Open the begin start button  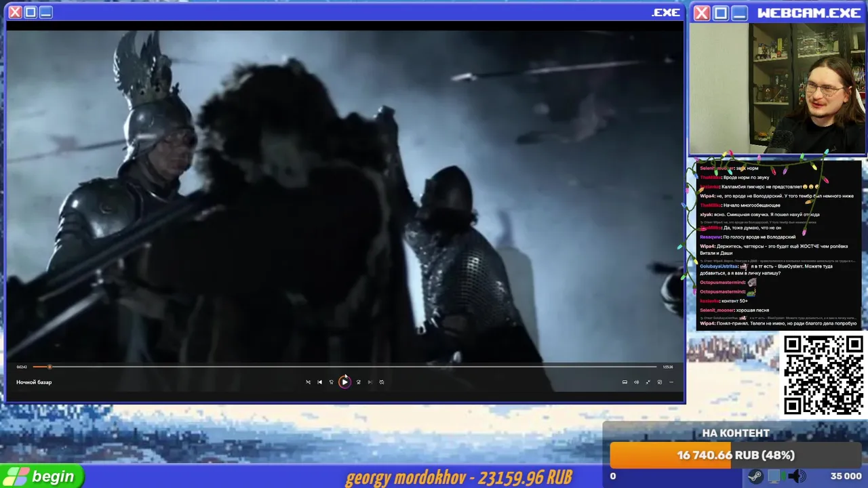pyautogui.click(x=41, y=476)
